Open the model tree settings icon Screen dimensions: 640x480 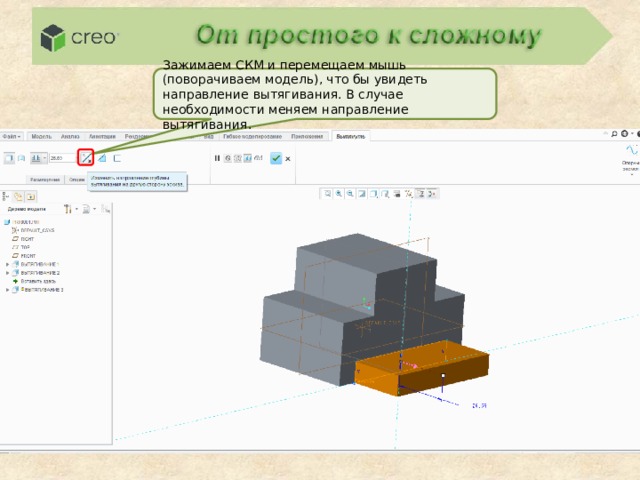pos(68,209)
